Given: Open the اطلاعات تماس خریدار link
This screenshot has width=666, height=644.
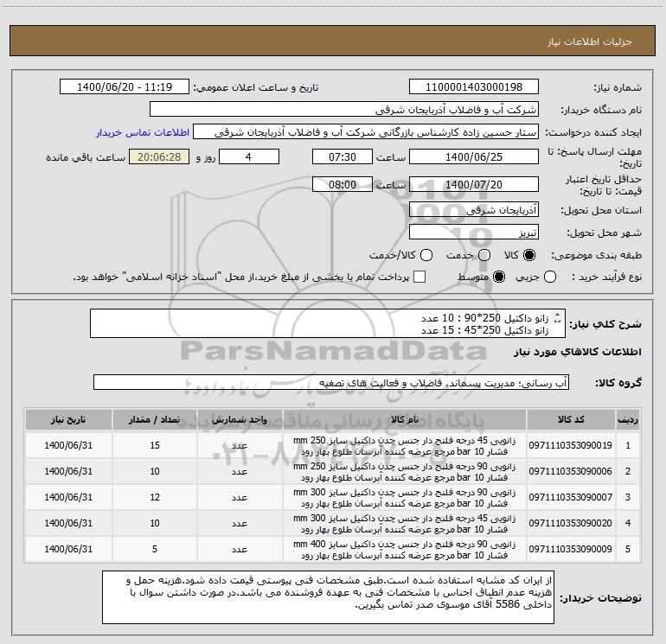Looking at the screenshot, I should [143, 132].
